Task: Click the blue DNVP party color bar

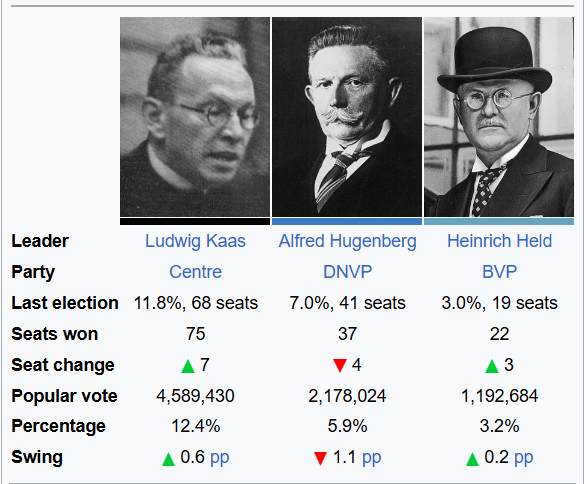Action: 347,222
